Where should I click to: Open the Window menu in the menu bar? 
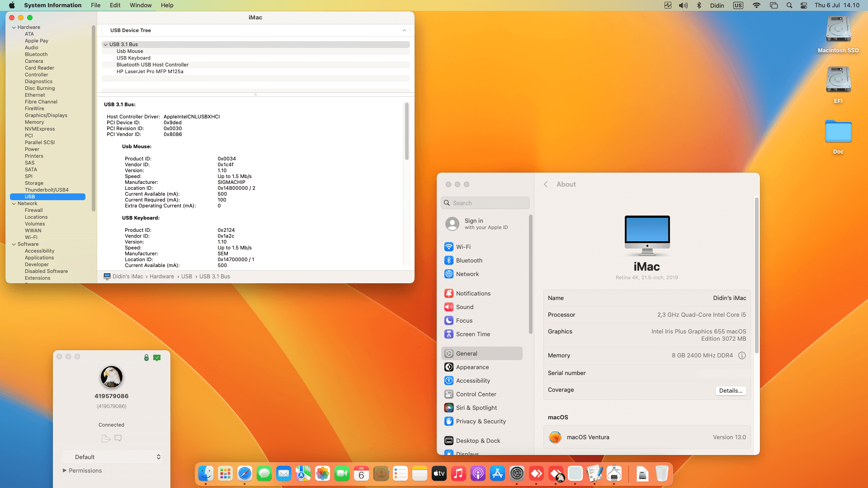point(141,5)
